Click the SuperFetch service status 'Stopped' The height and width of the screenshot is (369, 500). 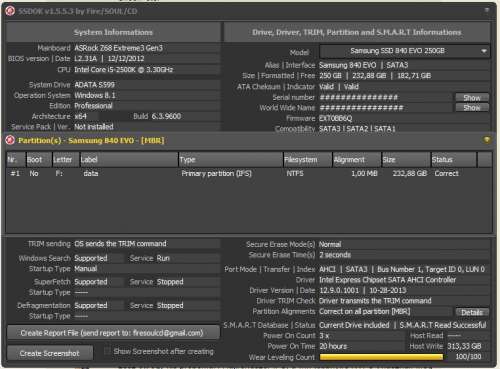[170, 282]
